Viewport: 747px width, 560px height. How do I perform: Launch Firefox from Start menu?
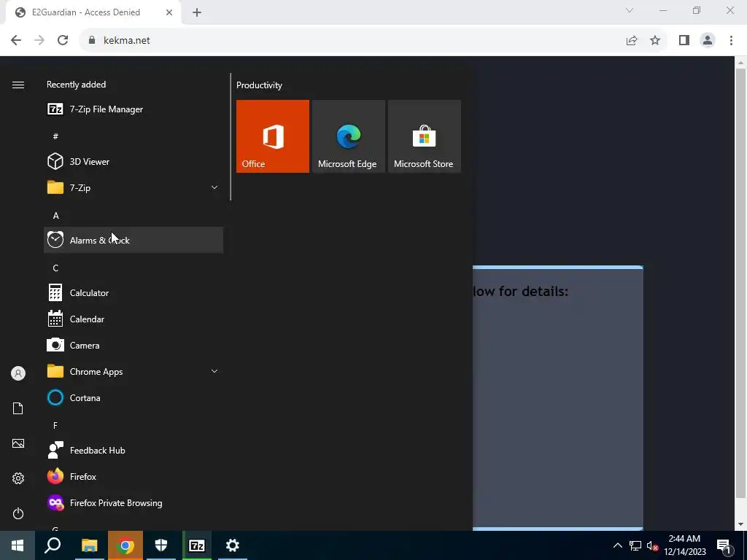pyautogui.click(x=133, y=476)
